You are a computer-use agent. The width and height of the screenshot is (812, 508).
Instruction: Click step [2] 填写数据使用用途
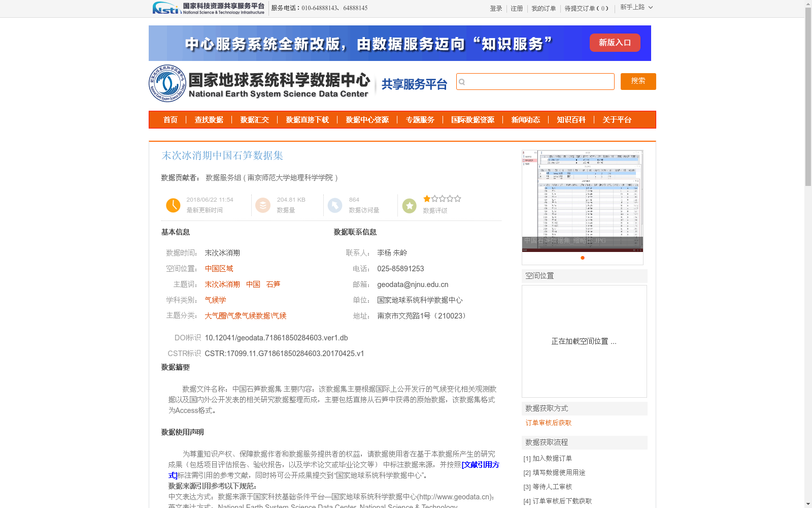554,473
